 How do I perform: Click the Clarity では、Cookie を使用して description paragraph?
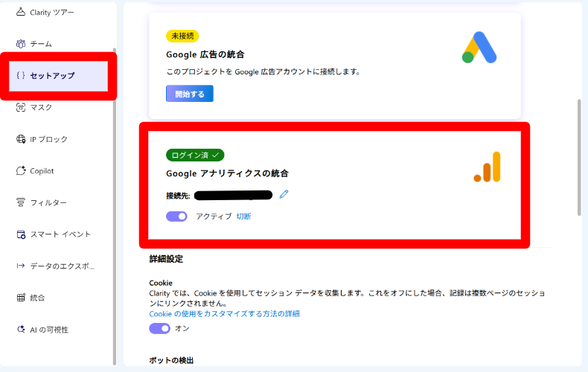[x=348, y=298]
